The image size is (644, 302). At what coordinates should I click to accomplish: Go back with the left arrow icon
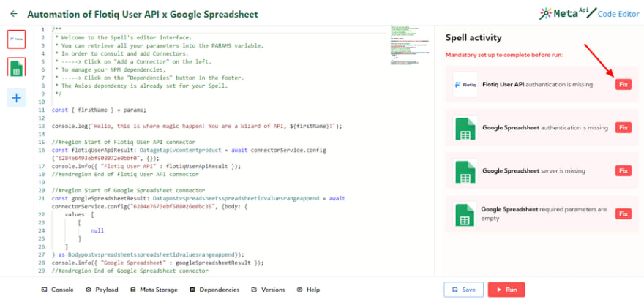point(14,14)
